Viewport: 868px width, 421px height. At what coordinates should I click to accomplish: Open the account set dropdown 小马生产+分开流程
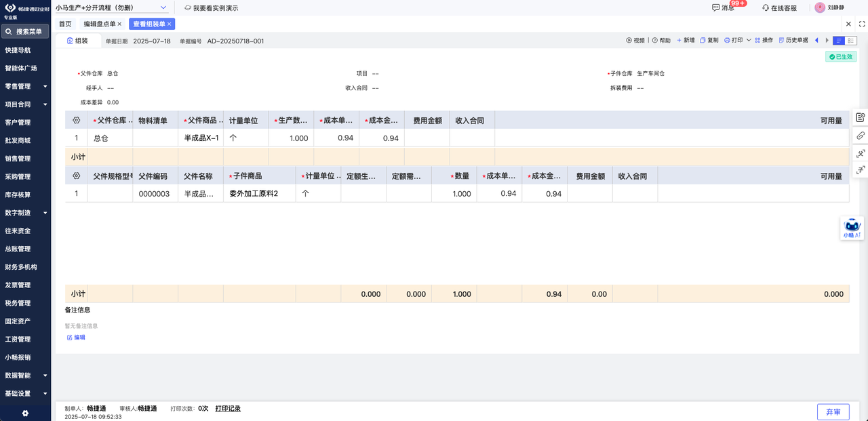click(111, 7)
